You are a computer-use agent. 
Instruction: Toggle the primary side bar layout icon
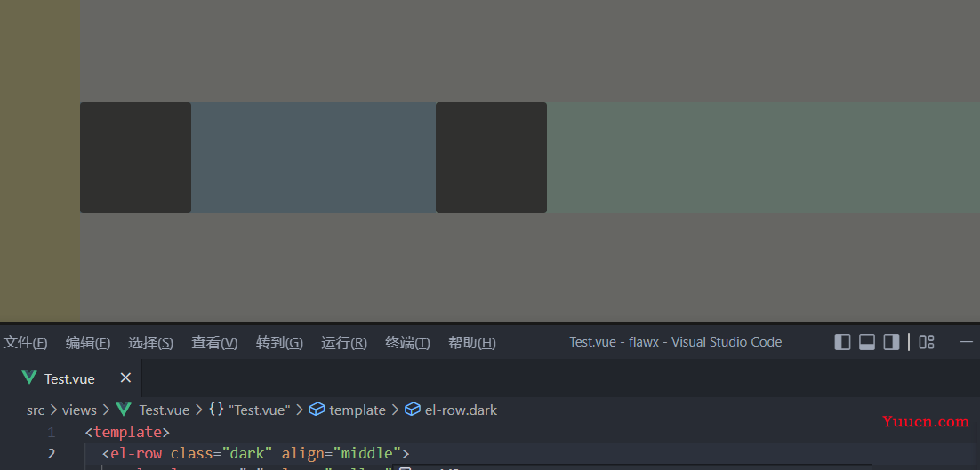842,342
